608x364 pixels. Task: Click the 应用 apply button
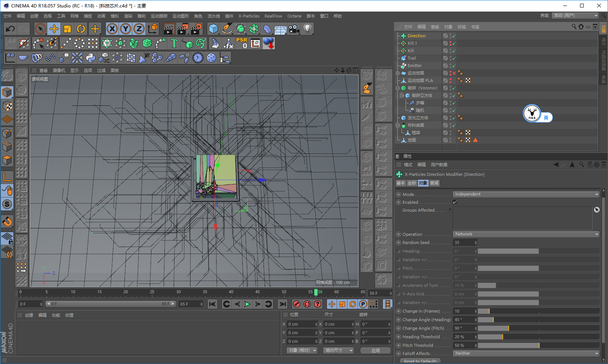376,350
